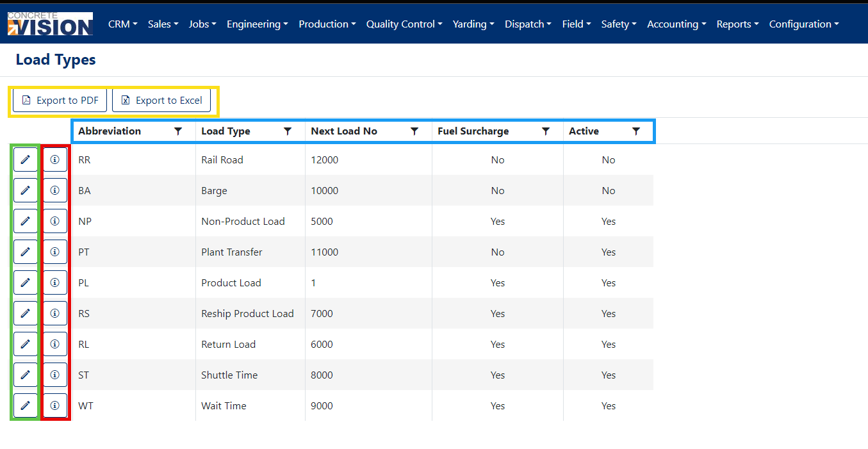Open the Accounting menu
Viewport: 868px width, 449px height.
676,24
